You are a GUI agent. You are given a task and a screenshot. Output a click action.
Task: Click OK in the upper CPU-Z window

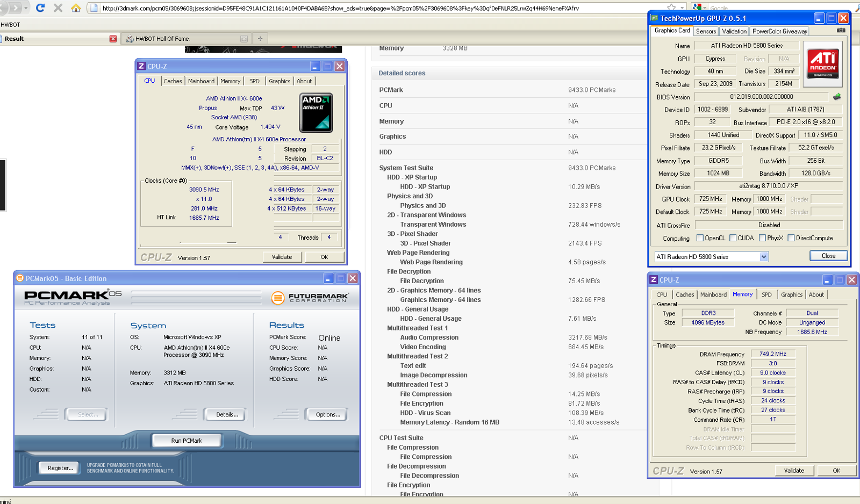[x=324, y=257]
